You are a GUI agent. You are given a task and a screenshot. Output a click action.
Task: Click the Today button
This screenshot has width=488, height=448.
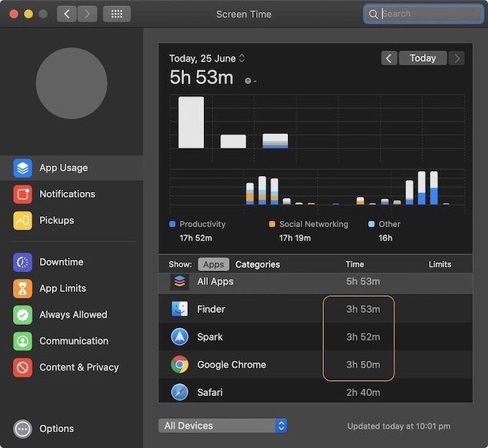[x=422, y=58]
